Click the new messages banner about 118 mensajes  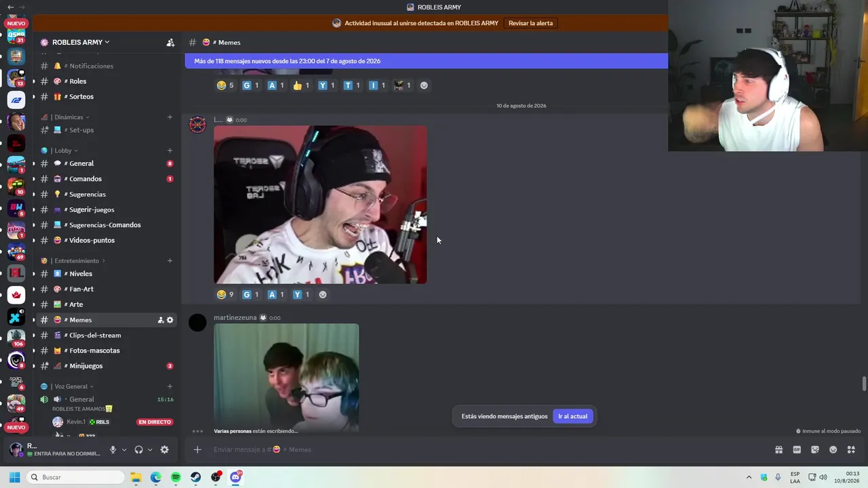coord(427,61)
